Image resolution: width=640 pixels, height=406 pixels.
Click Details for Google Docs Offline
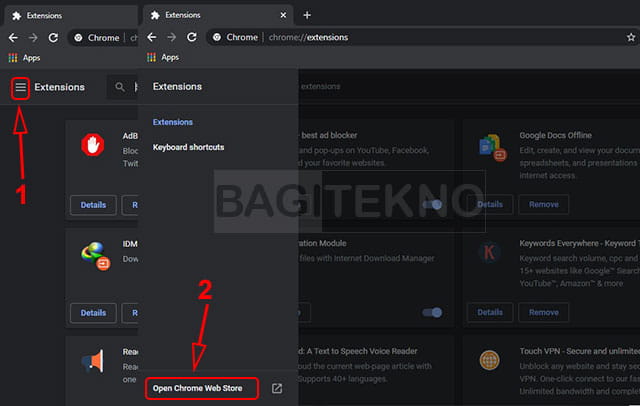tap(490, 204)
